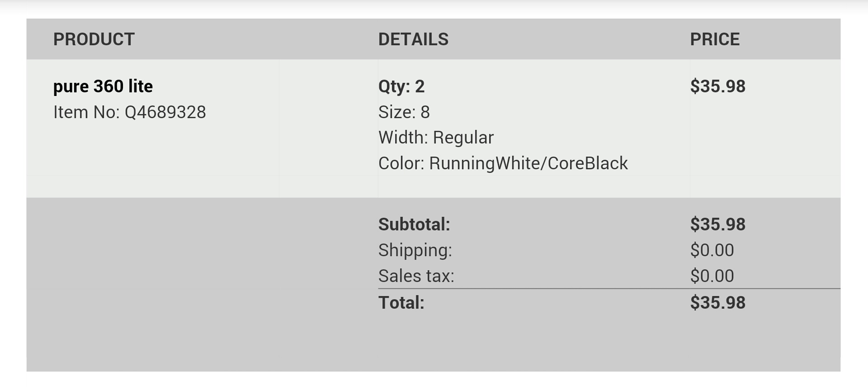Screen dimensions: 868x387
Task: Click the PRODUCT column header
Action: click(94, 39)
